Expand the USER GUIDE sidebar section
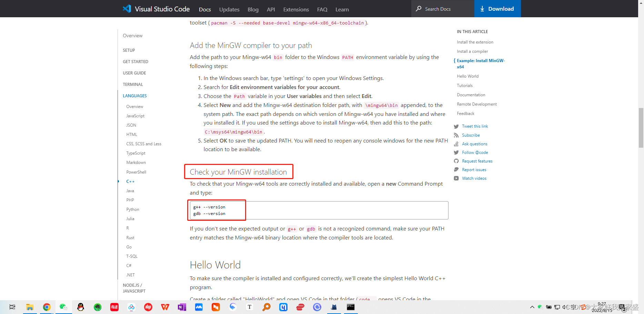 [134, 73]
